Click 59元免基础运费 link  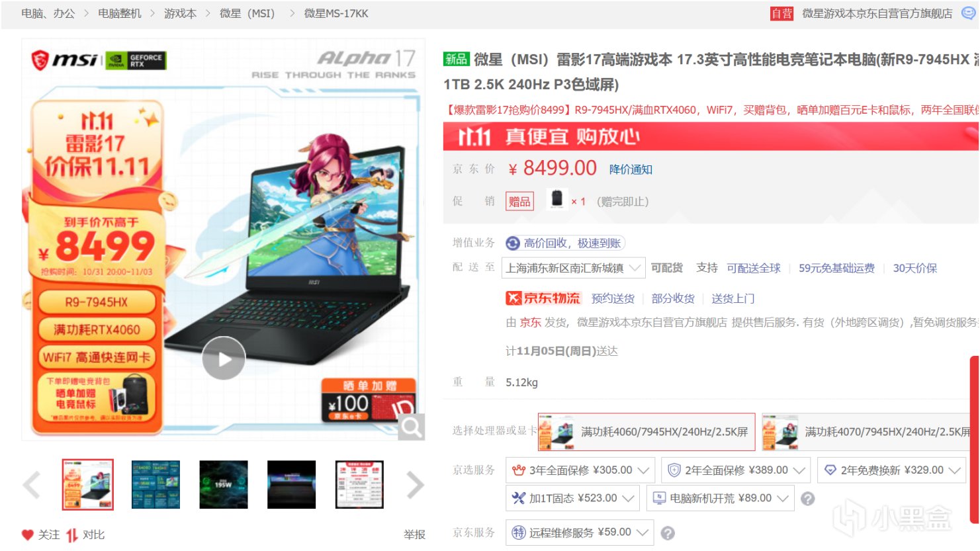(x=836, y=268)
